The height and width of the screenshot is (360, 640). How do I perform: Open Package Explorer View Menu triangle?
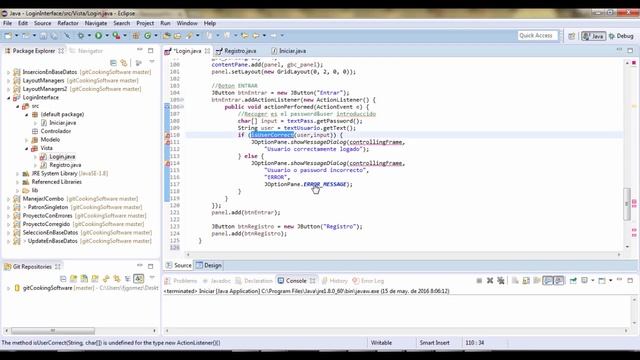coord(152,62)
